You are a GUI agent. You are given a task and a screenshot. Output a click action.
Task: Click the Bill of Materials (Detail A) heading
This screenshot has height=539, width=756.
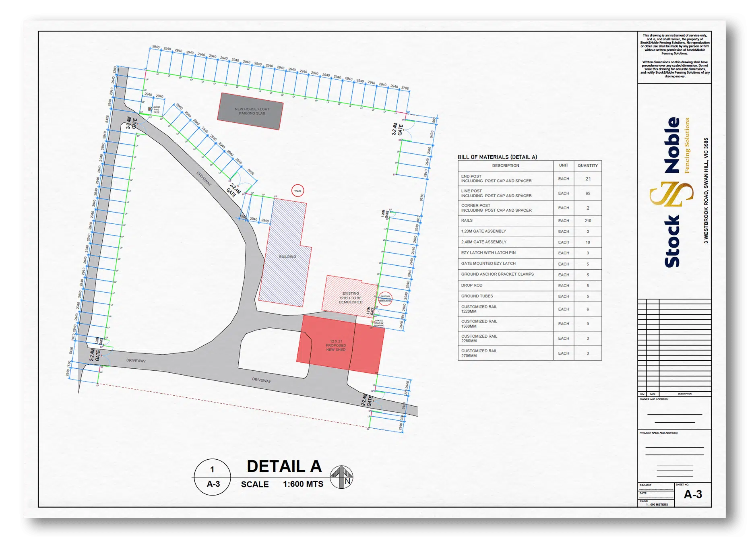coord(497,157)
